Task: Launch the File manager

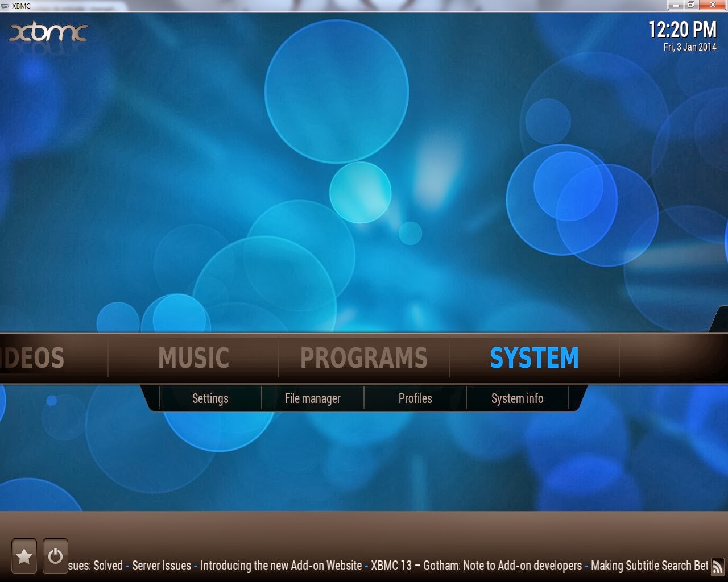Action: click(x=312, y=398)
